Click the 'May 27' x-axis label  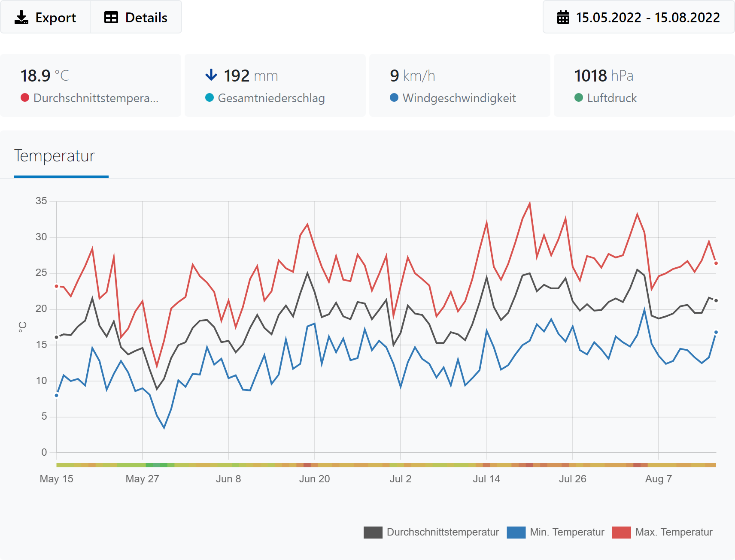click(x=143, y=479)
